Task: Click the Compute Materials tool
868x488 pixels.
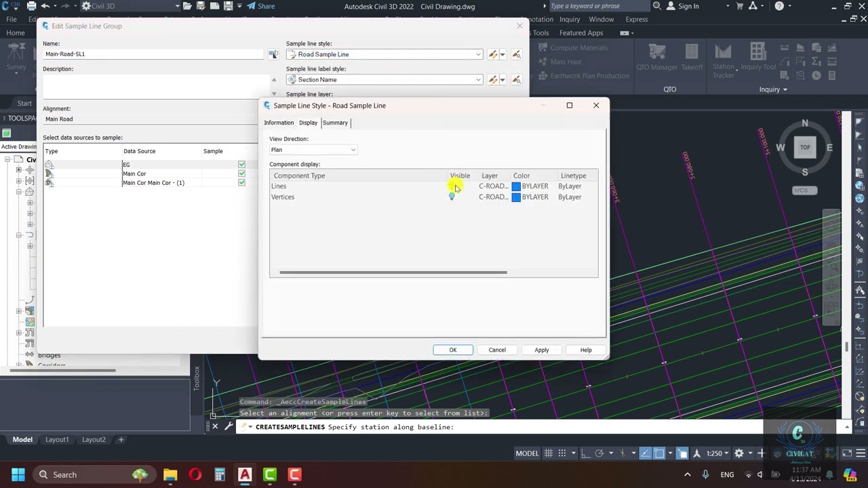Action: coord(573,47)
